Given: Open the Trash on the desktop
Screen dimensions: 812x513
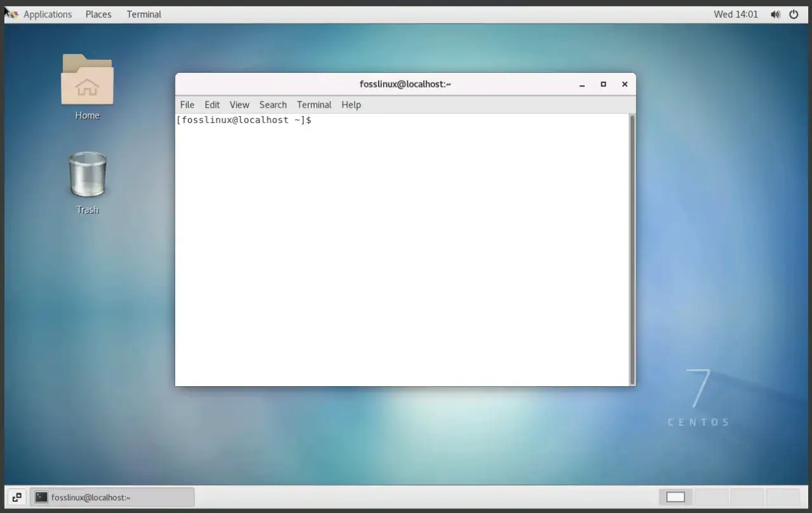Looking at the screenshot, I should (88, 174).
